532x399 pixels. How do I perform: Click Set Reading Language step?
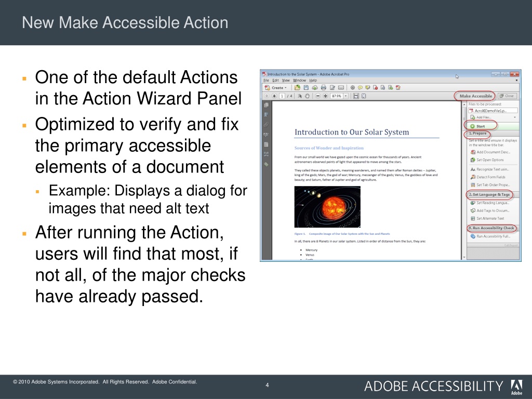pyautogui.click(x=489, y=203)
